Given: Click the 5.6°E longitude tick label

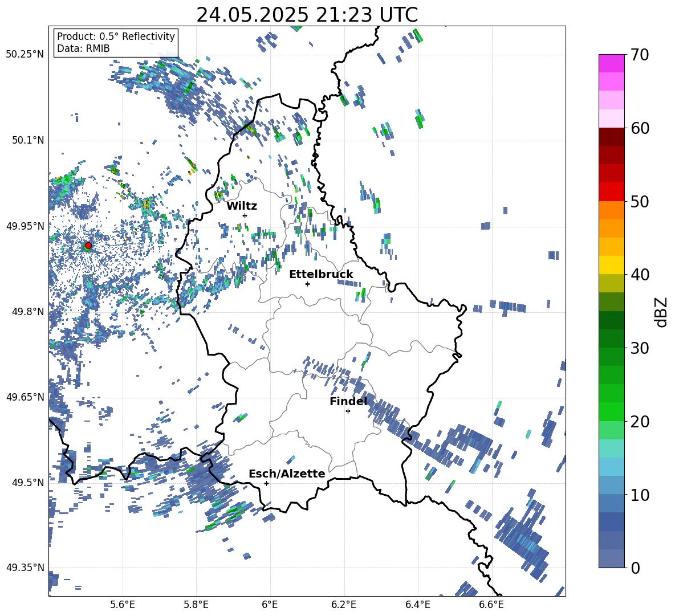Looking at the screenshot, I should click(123, 605).
